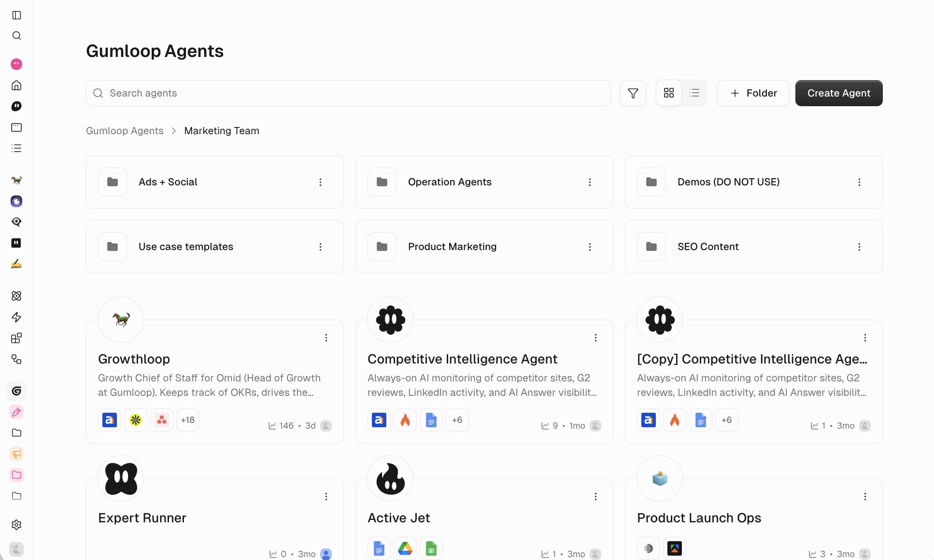
Task: Open the list icon in the sidebar
Action: coord(16,148)
